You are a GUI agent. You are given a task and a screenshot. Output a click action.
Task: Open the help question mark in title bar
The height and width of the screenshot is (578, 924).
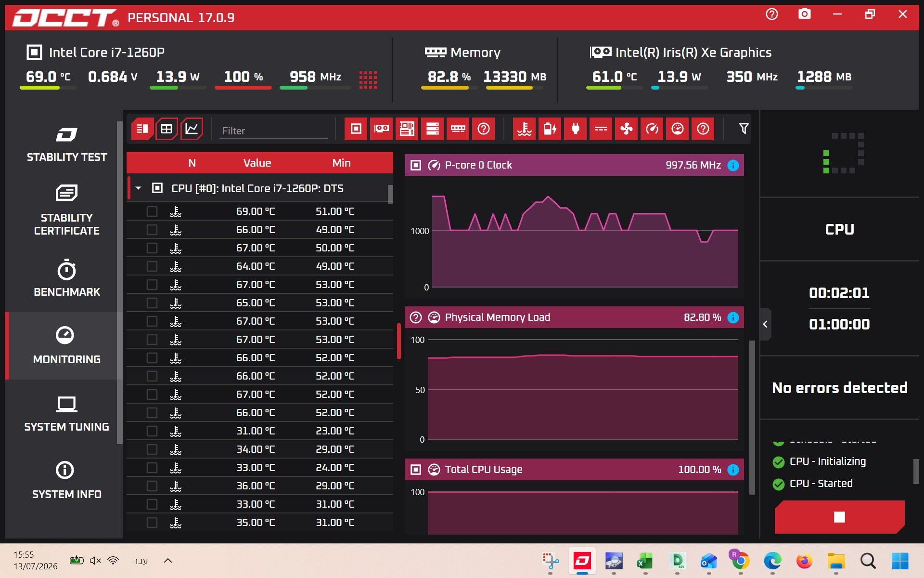coord(772,14)
